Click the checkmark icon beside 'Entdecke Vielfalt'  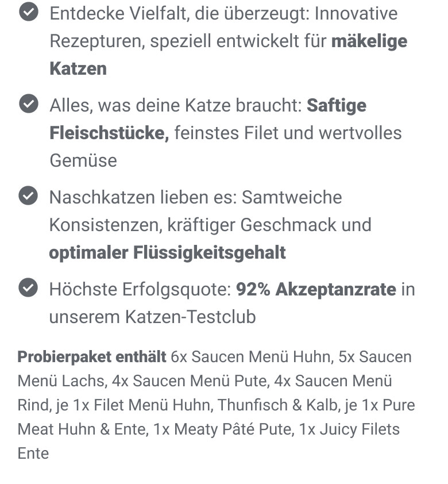[28, 11]
